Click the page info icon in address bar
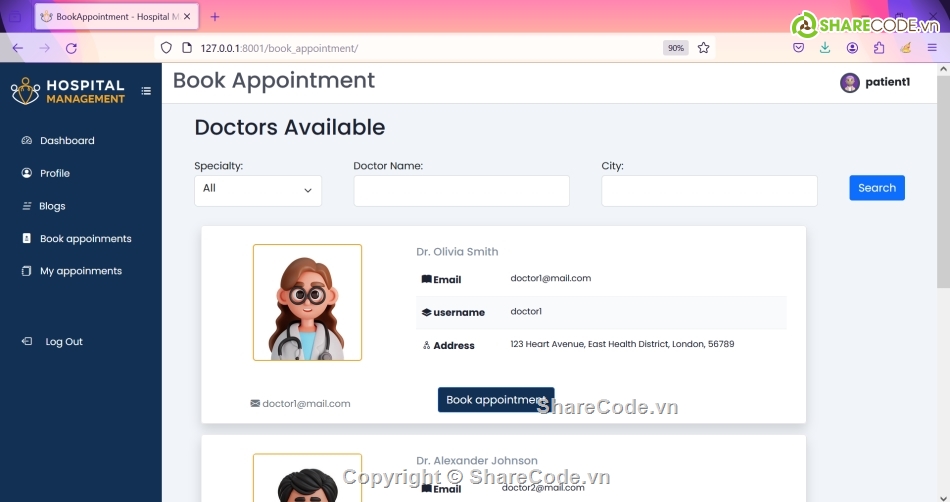Viewport: 950px width, 502px height. [x=187, y=48]
